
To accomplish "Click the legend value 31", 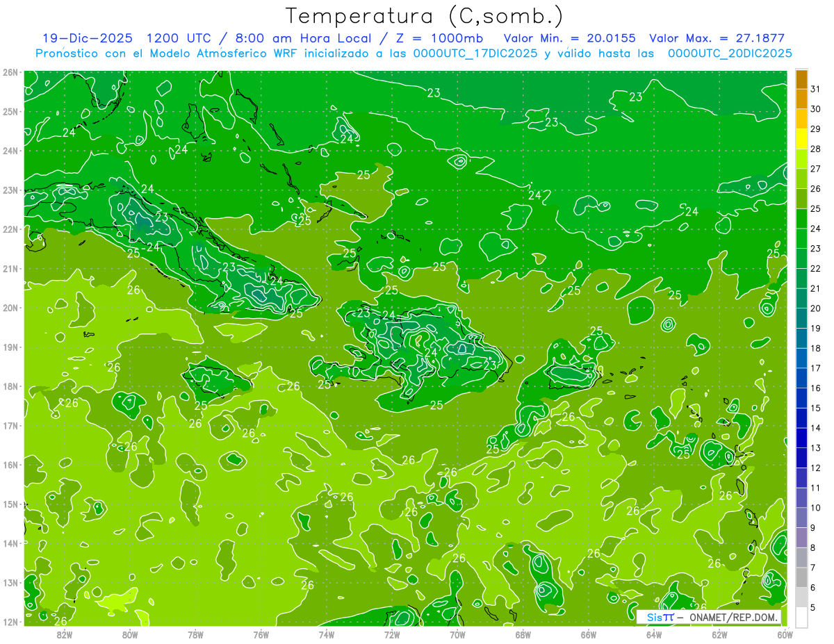I will pos(815,89).
